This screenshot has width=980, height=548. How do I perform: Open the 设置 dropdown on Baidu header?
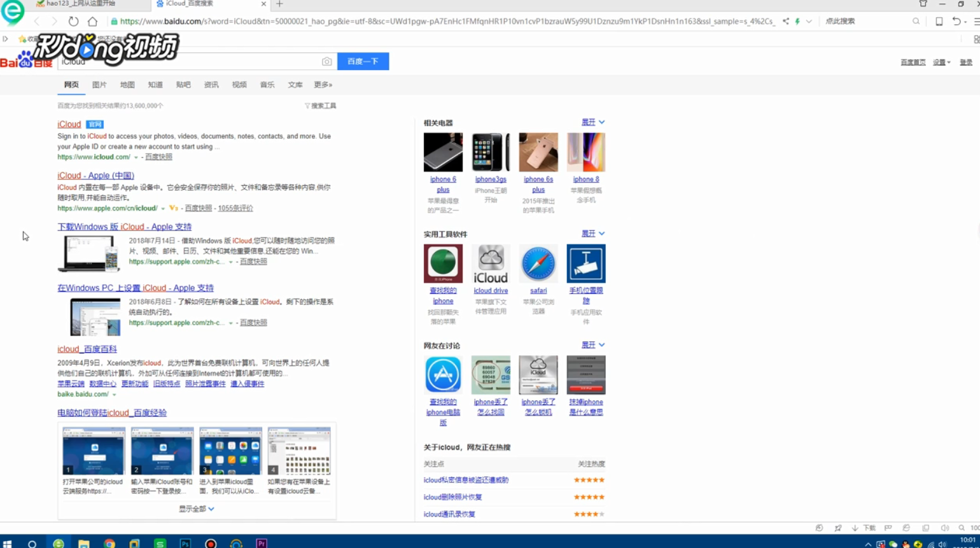click(942, 62)
